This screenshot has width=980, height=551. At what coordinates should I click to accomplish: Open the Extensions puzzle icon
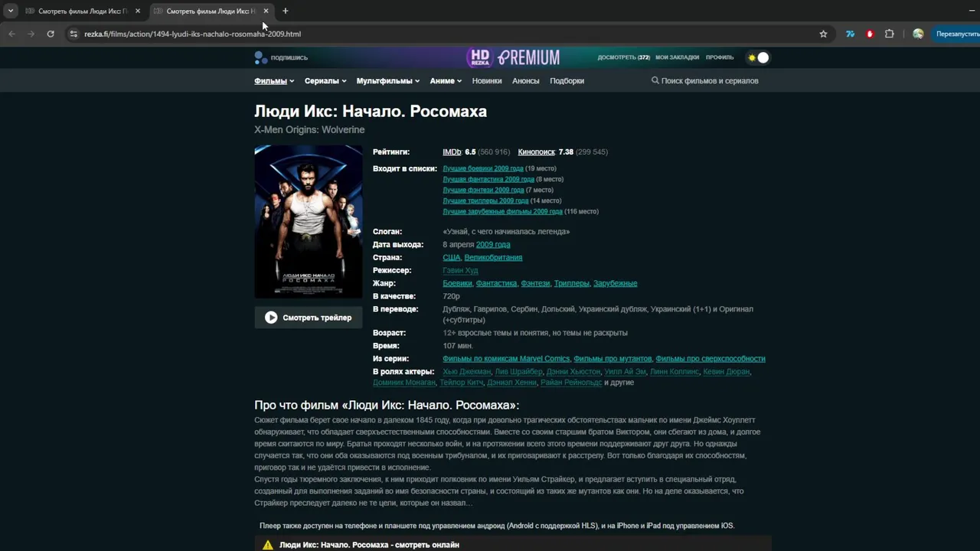coord(889,34)
